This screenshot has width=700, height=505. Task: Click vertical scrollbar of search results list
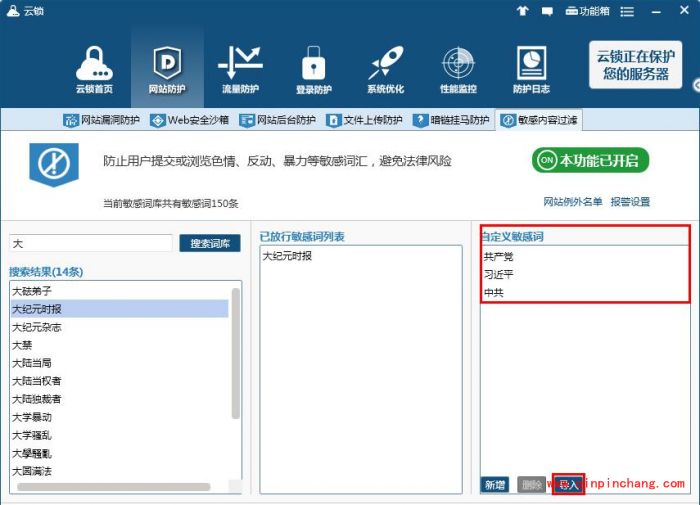pyautogui.click(x=236, y=353)
